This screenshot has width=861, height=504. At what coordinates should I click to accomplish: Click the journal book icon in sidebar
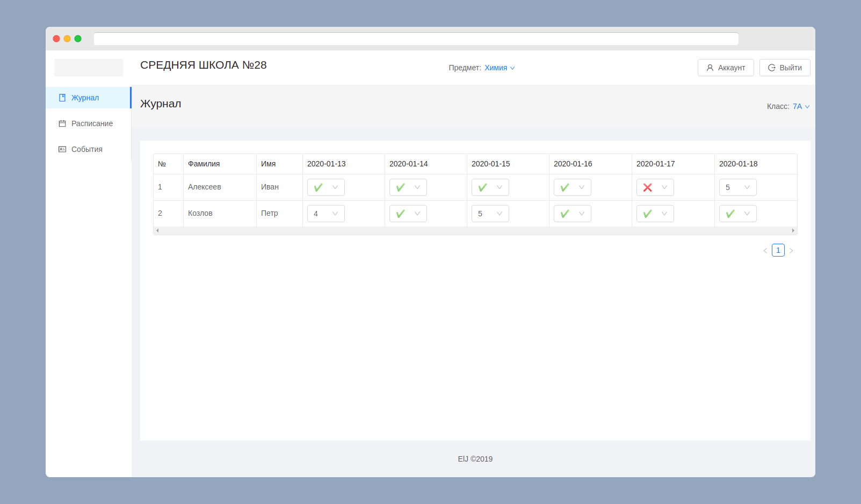point(62,98)
